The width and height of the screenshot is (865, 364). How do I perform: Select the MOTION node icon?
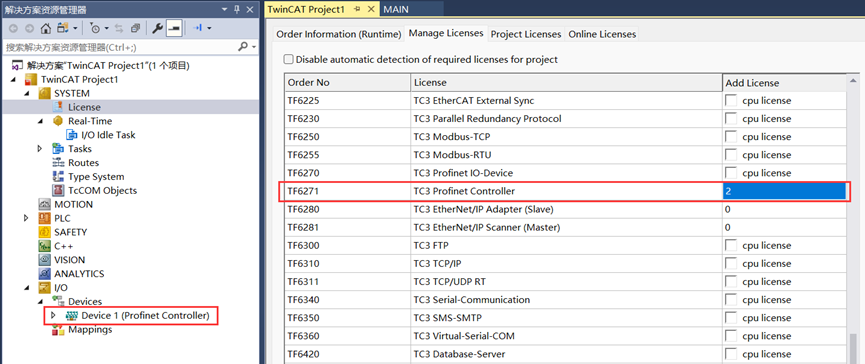tap(45, 205)
